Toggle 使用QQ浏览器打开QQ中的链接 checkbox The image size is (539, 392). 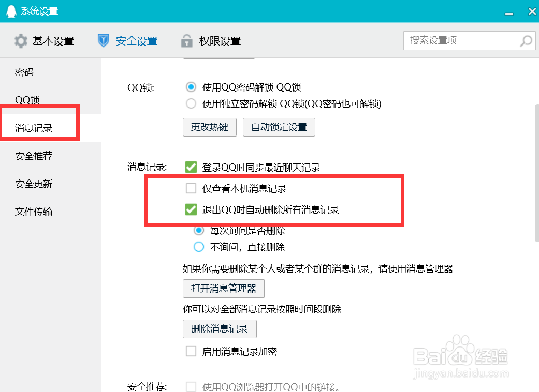(191, 386)
